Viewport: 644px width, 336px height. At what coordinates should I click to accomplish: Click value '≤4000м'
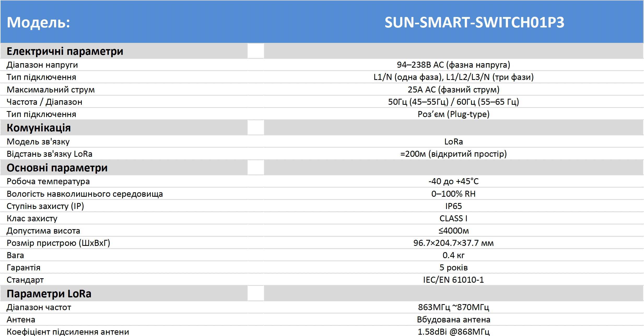coord(453,231)
